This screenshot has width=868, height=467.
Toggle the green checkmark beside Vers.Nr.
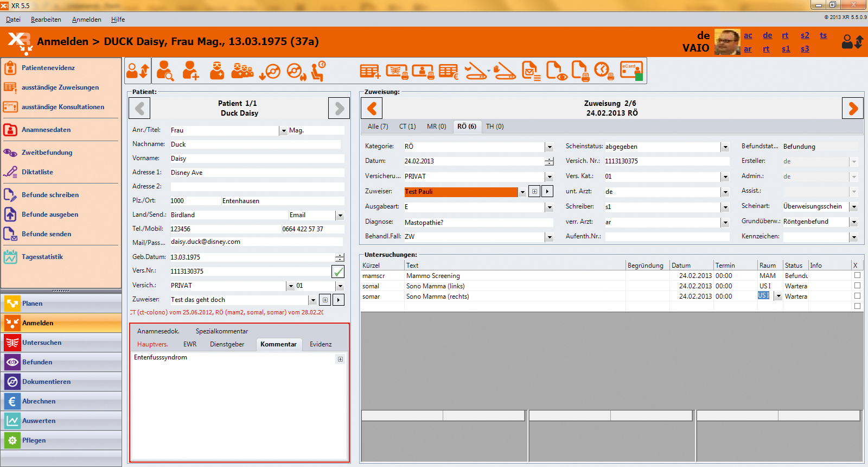[x=338, y=271]
